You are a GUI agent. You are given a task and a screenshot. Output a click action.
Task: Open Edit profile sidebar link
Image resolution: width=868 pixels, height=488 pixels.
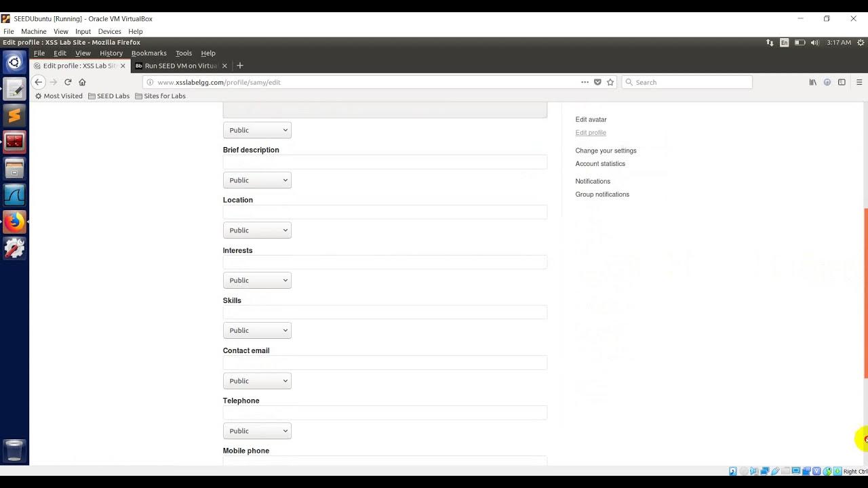[x=591, y=133]
